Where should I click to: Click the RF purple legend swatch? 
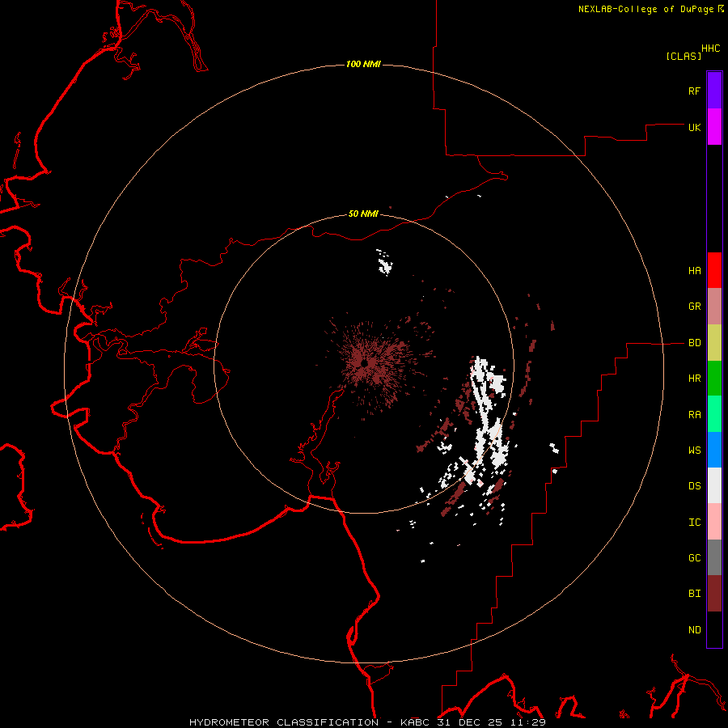[714, 91]
